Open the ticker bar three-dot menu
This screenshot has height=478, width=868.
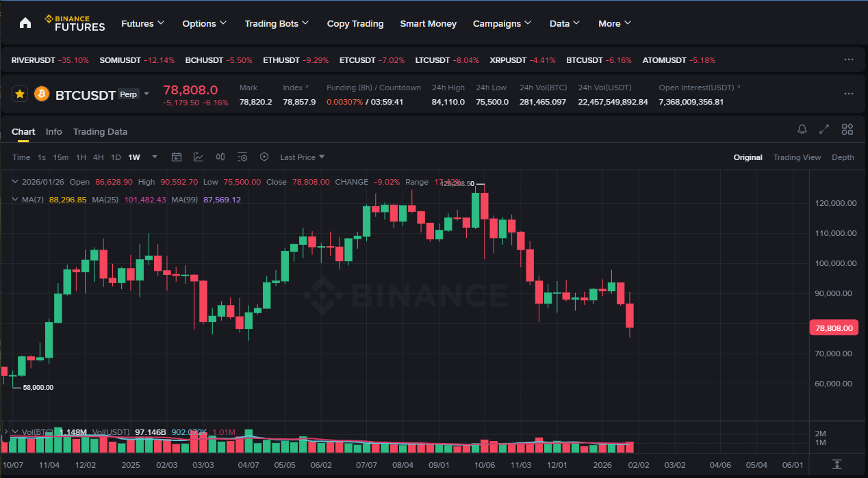[849, 60]
